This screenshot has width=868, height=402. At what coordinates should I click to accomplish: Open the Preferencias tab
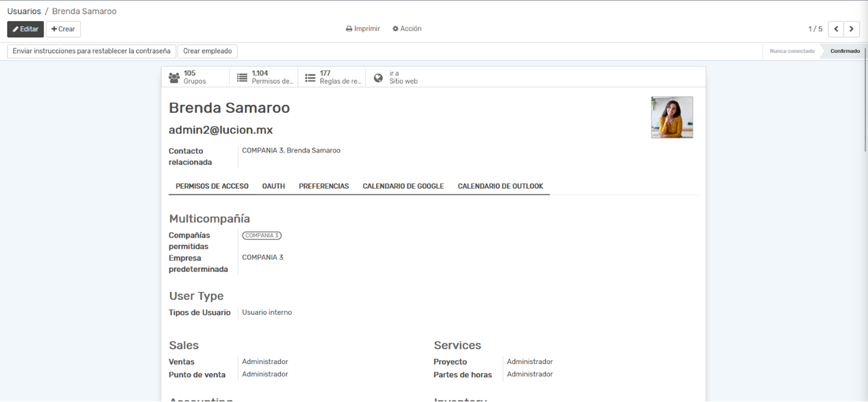pos(324,186)
